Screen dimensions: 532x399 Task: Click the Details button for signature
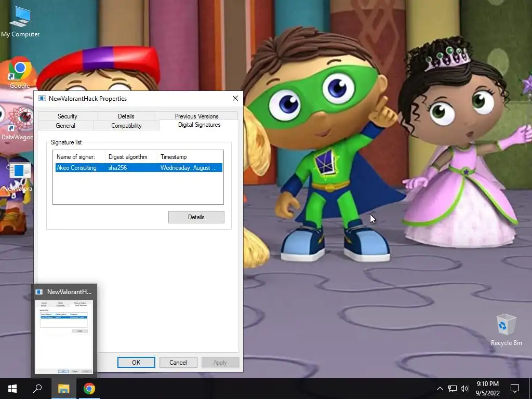pyautogui.click(x=196, y=217)
